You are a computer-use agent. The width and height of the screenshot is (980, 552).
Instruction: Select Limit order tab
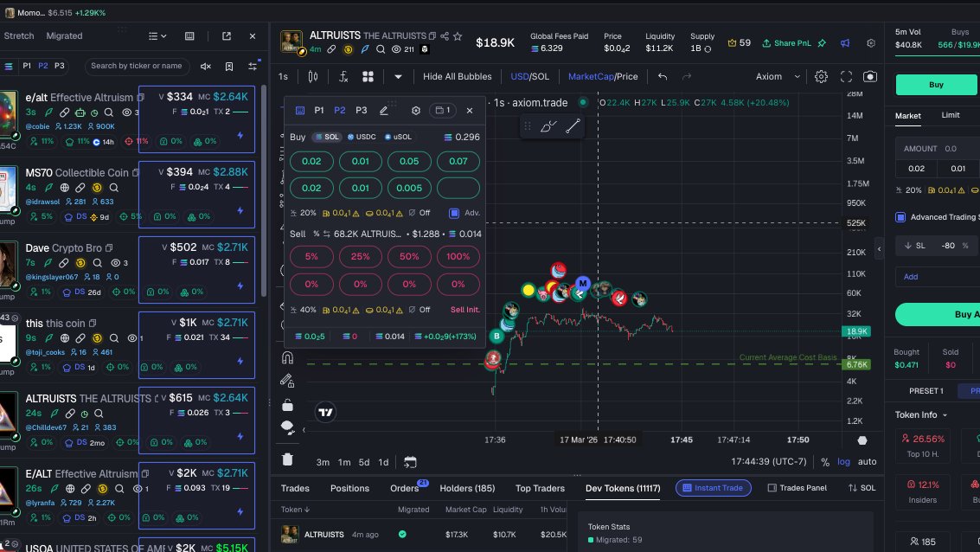point(950,115)
